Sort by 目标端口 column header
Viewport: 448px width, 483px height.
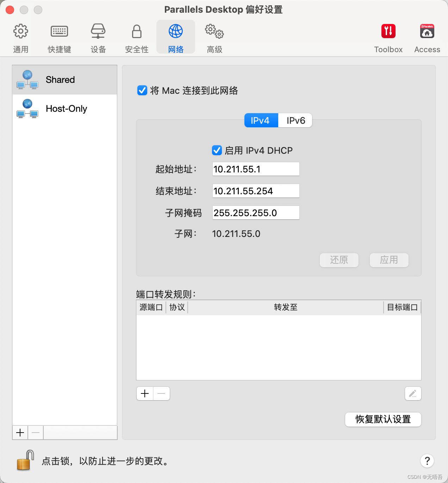402,307
